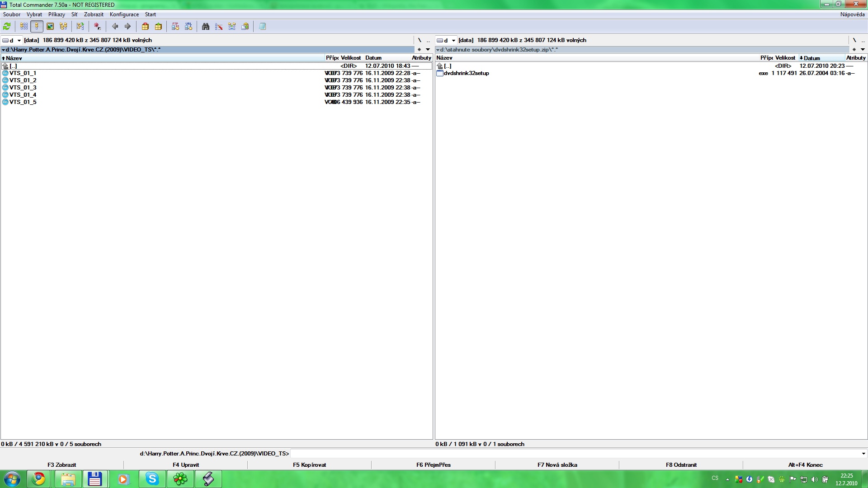Click the green Refresh arrows icon
Screen dimensions: 868x488
(7, 27)
